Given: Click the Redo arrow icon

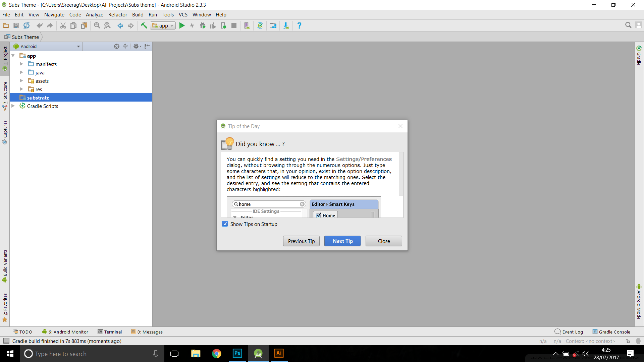Looking at the screenshot, I should point(50,25).
